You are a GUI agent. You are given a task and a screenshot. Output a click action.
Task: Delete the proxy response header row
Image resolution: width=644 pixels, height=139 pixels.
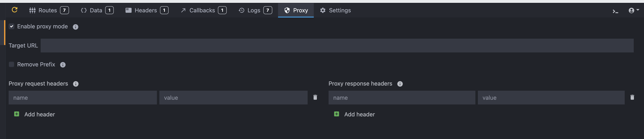click(x=632, y=97)
